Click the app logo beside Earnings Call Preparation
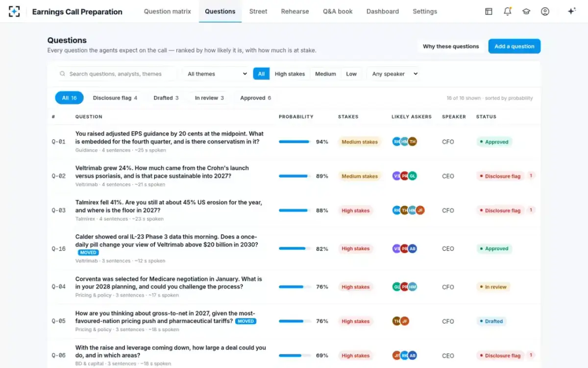Image resolution: width=588 pixels, height=368 pixels. click(14, 11)
